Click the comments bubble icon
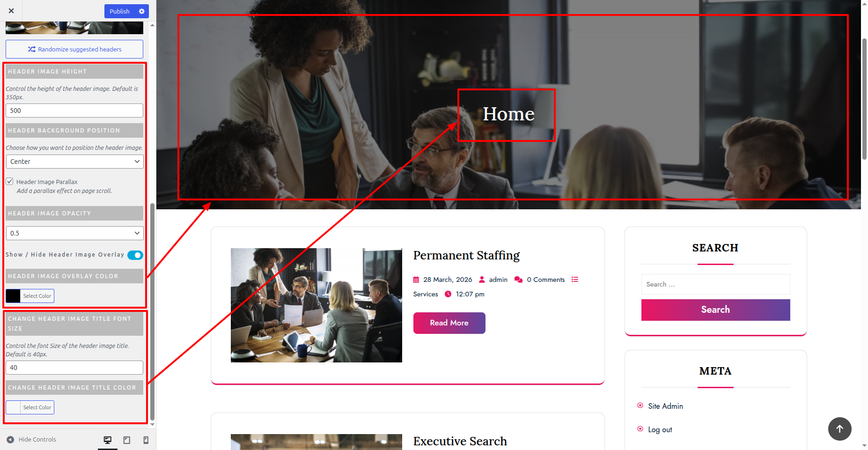Viewport: 868px width, 450px height. pos(518,280)
